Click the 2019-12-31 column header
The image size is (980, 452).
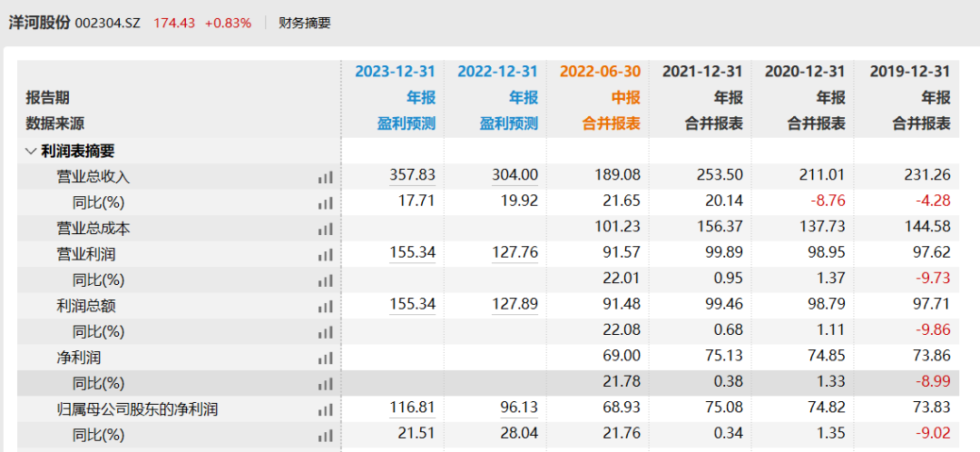(x=910, y=72)
